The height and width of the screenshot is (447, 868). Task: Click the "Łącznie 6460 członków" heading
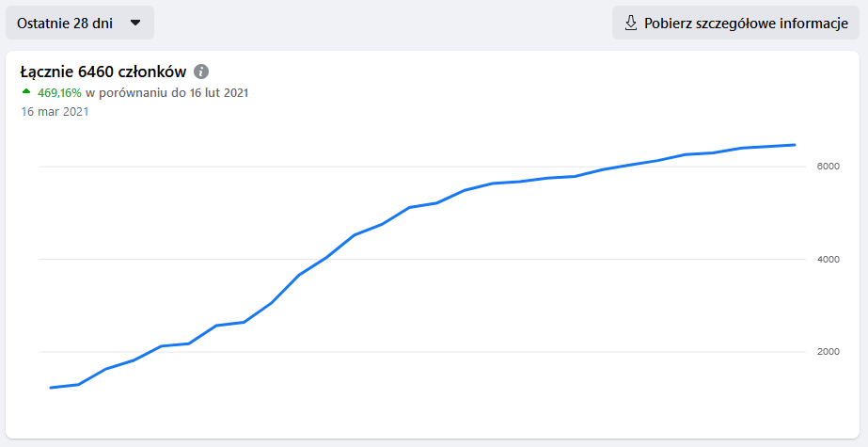pyautogui.click(x=103, y=72)
